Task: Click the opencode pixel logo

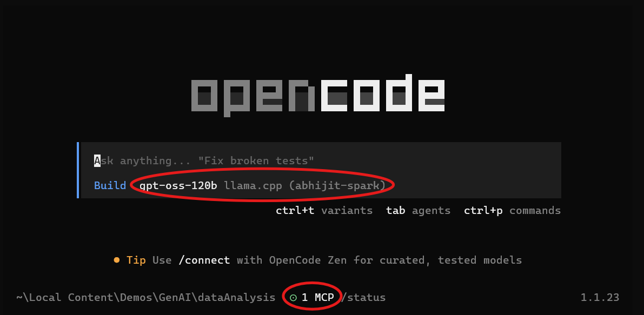Action: [x=318, y=95]
